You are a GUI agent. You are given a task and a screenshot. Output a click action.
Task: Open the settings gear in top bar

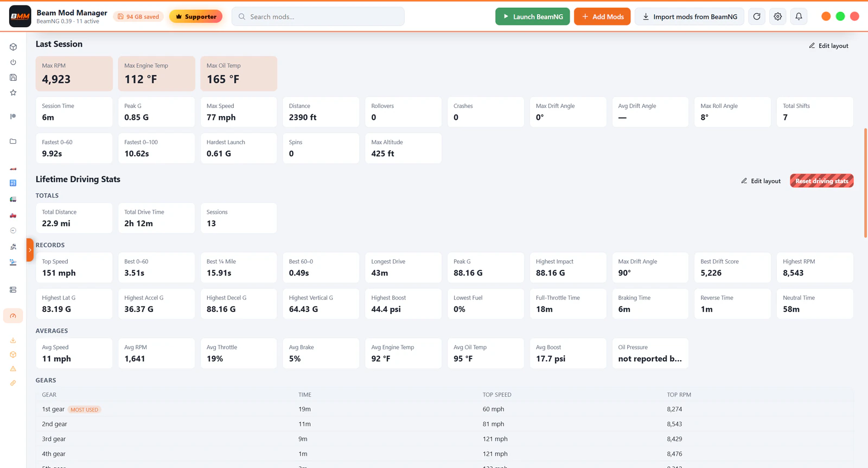[778, 16]
